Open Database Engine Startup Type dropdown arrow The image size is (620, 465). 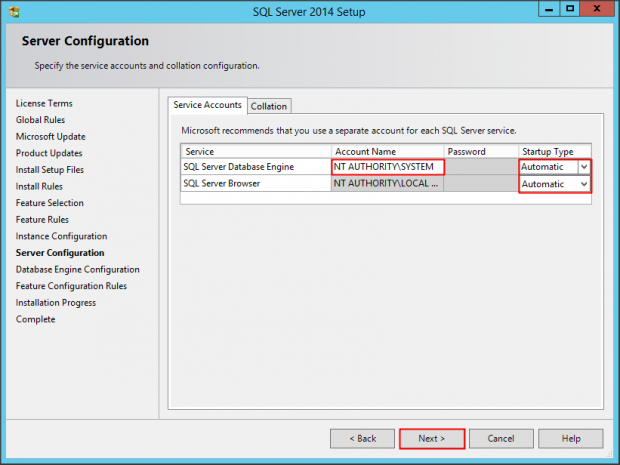(x=584, y=167)
